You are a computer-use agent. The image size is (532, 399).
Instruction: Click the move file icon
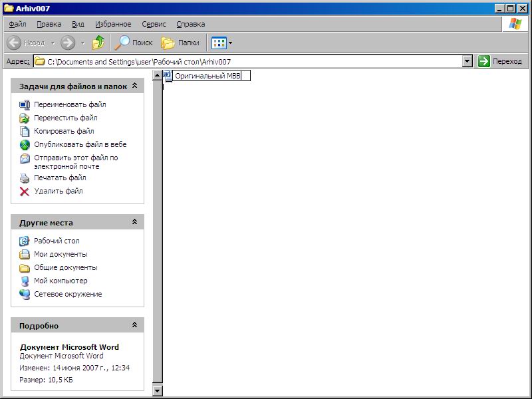pos(25,118)
